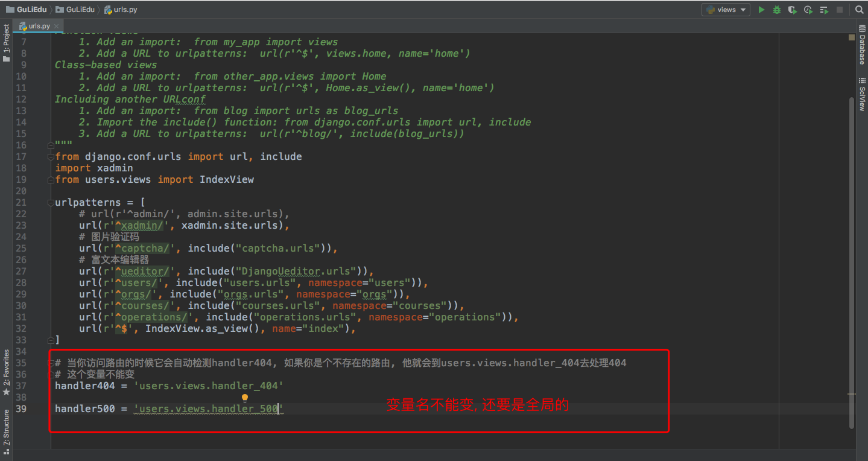Open the views run configuration dropdown
Viewport: 868px width, 461px height.
pos(726,10)
